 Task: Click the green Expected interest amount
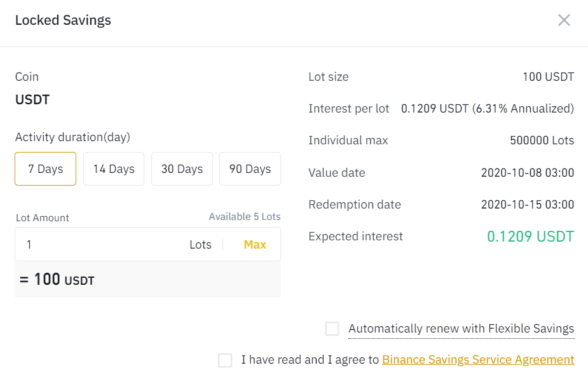530,237
